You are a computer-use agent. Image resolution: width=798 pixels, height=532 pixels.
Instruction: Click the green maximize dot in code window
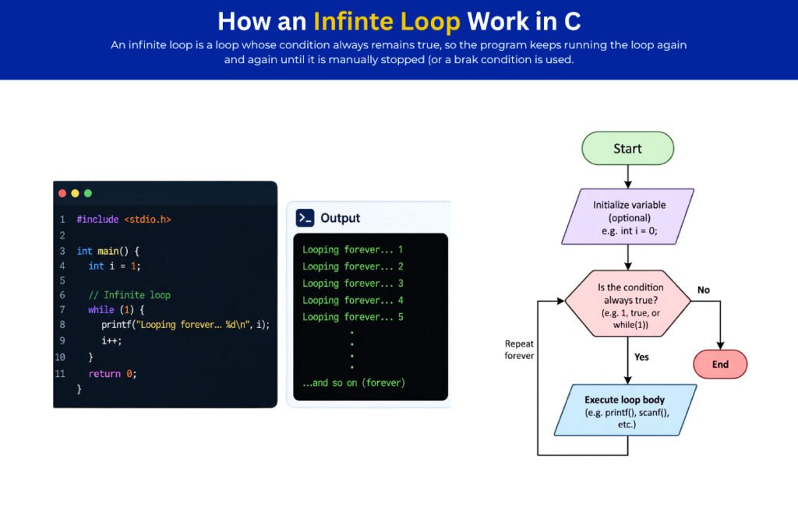click(x=88, y=193)
